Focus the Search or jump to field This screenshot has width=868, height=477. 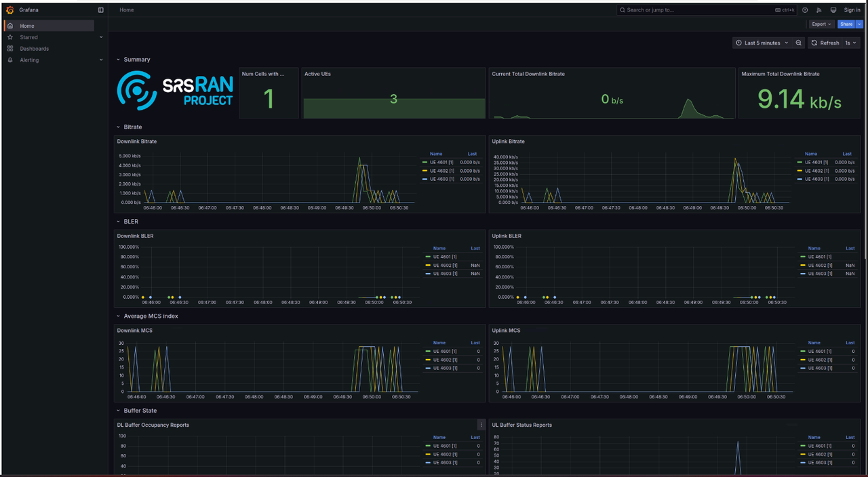tap(707, 10)
